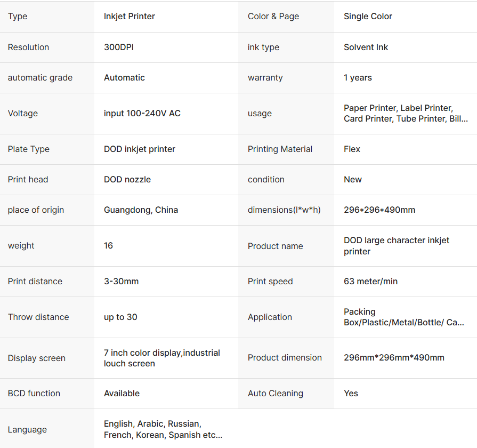The height and width of the screenshot is (448, 477).
Task: Click the truncated usage value listing printer types
Action: click(406, 114)
